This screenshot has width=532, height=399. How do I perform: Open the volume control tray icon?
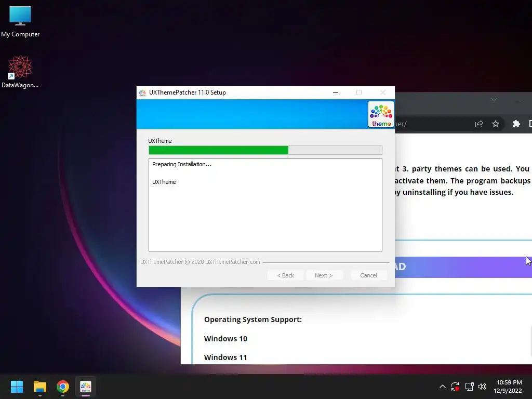click(x=482, y=387)
